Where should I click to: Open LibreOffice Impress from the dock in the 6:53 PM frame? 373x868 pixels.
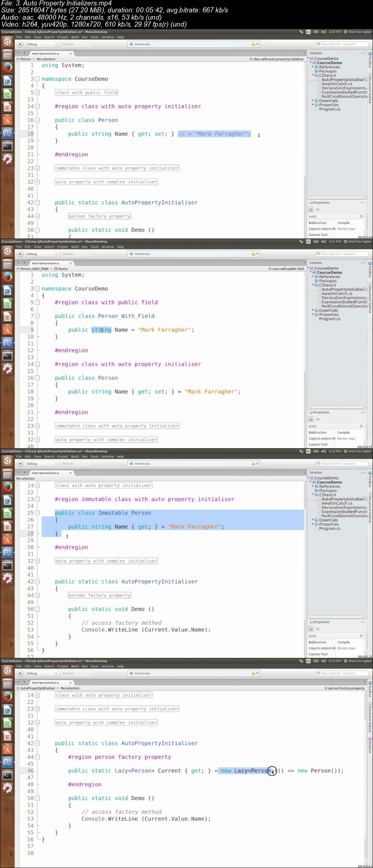[7, 736]
